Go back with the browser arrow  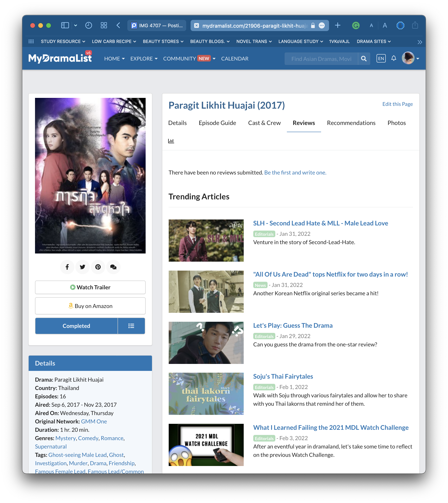tap(118, 25)
